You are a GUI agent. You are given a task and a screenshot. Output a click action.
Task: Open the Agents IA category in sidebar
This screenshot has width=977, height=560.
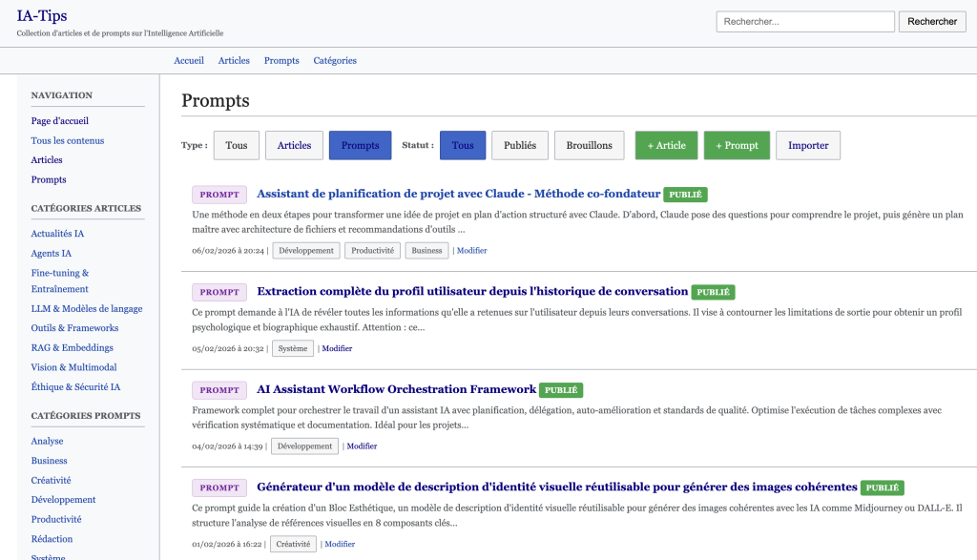coord(52,254)
